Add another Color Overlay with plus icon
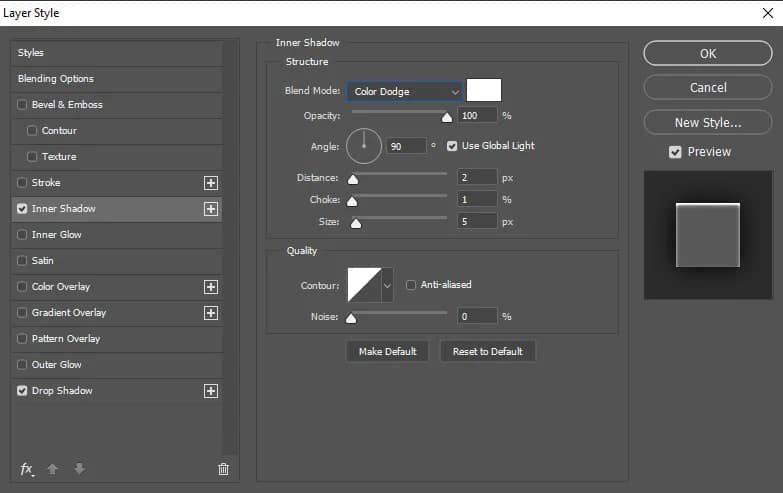Image resolution: width=783 pixels, height=493 pixels. 211,287
